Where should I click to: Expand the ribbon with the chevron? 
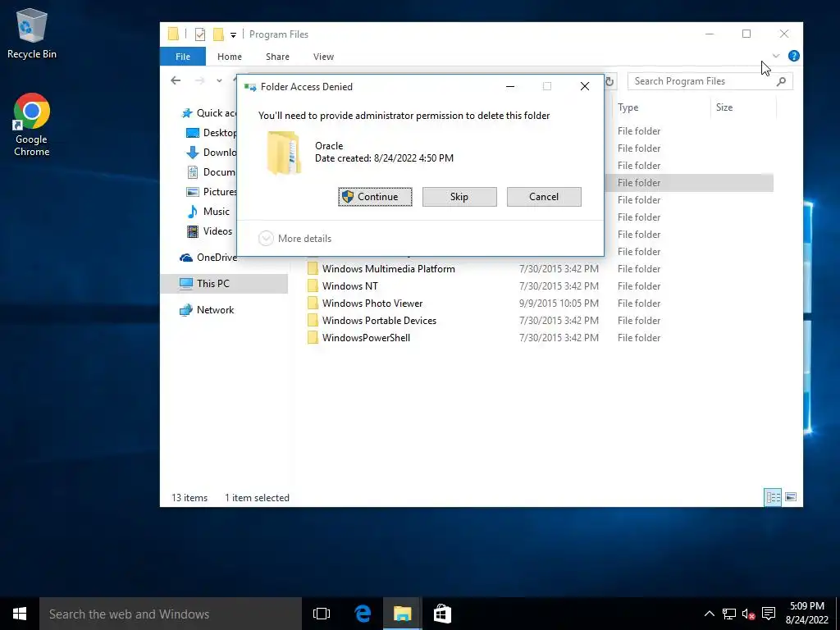coord(776,56)
